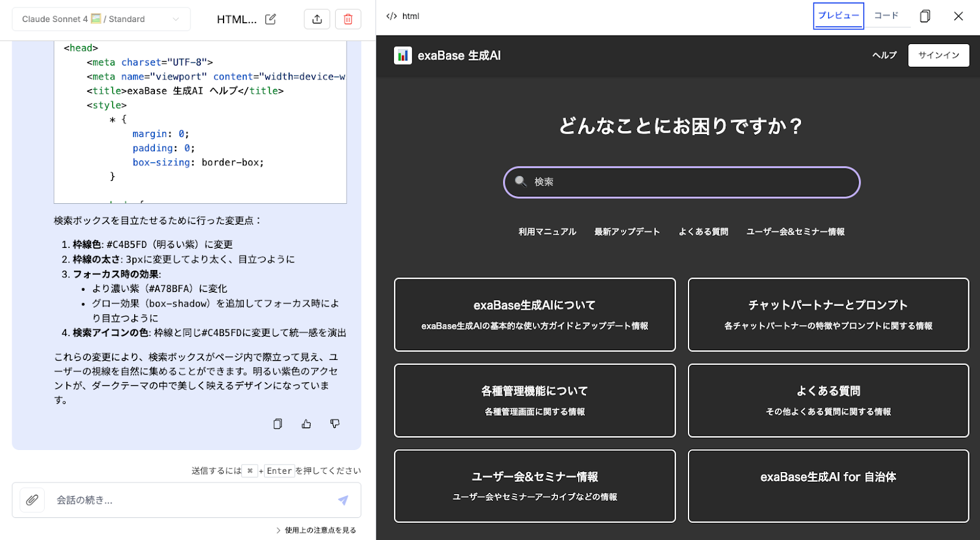
Task: Switch to the コード tab
Action: 886,16
